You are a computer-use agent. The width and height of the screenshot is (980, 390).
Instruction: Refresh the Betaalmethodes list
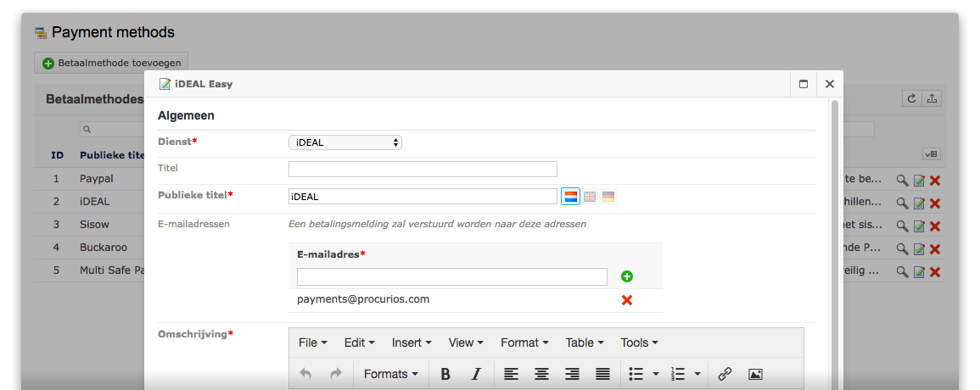[x=912, y=98]
